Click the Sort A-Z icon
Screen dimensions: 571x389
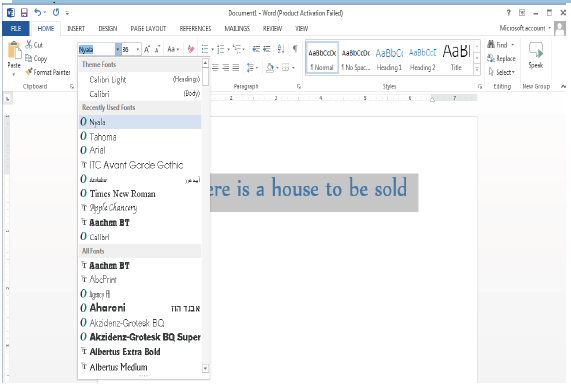point(281,49)
